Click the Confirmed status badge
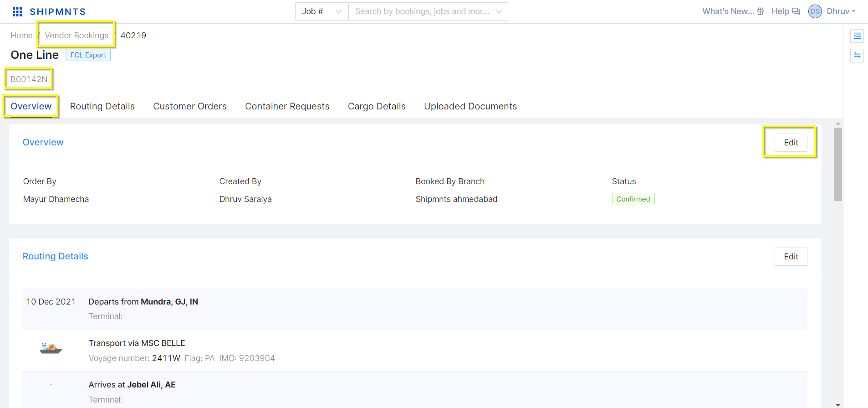This screenshot has width=868, height=408. point(633,199)
